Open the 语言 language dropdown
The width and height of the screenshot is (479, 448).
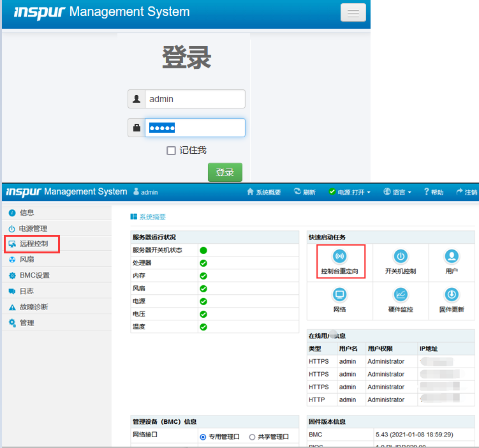point(397,192)
